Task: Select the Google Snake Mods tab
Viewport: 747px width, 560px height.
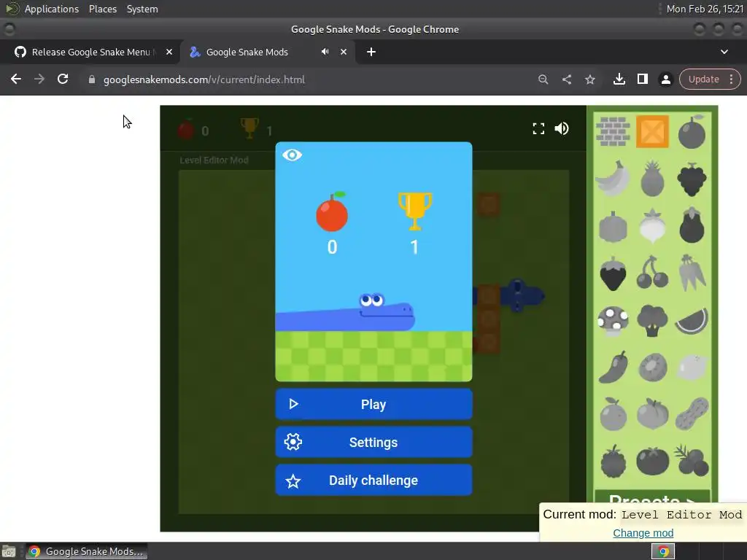Action: click(x=247, y=52)
